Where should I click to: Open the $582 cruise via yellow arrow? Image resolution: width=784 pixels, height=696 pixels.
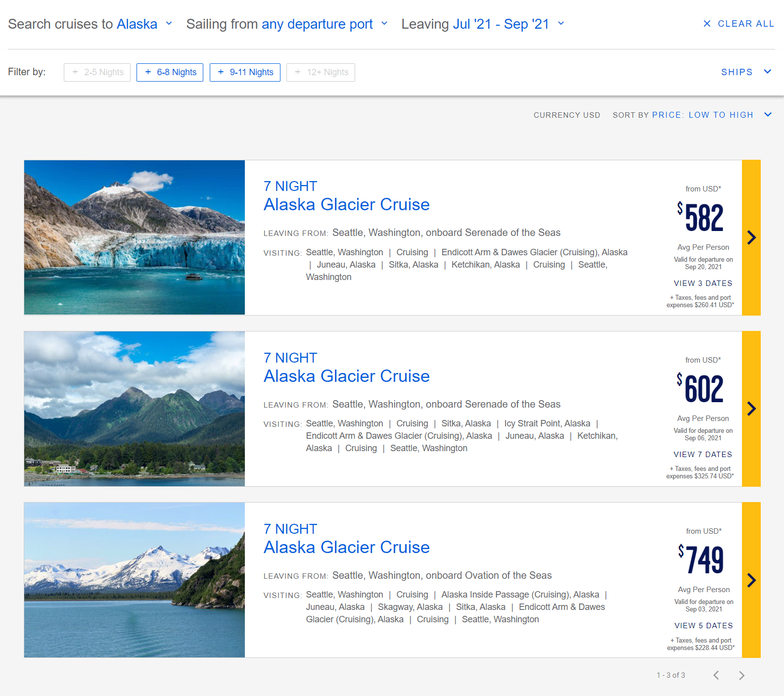click(751, 237)
